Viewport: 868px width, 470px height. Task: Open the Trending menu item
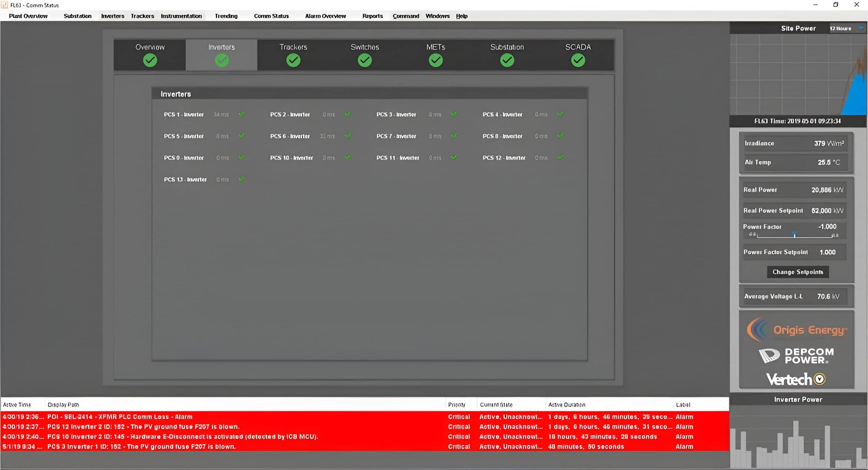(x=226, y=16)
